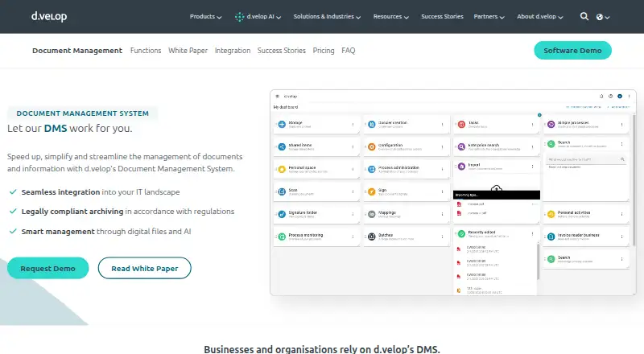Image resolution: width=644 pixels, height=354 pixels.
Task: Click the globe language selector icon
Action: 600,17
